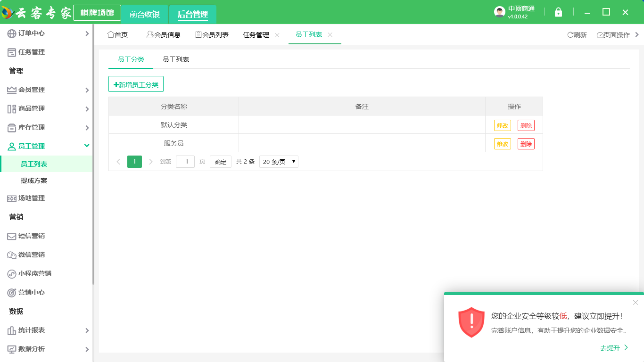Delete the 默认分类 category row
Viewport: 644px width, 362px height.
(526, 125)
